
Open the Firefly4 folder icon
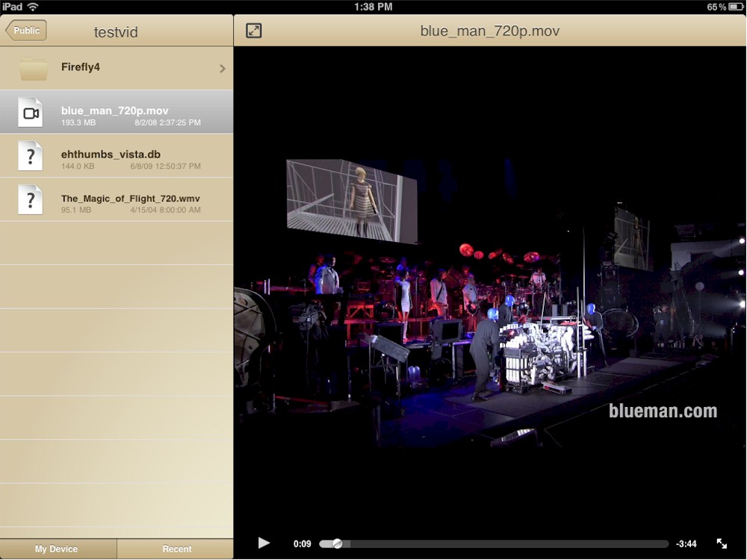click(34, 68)
